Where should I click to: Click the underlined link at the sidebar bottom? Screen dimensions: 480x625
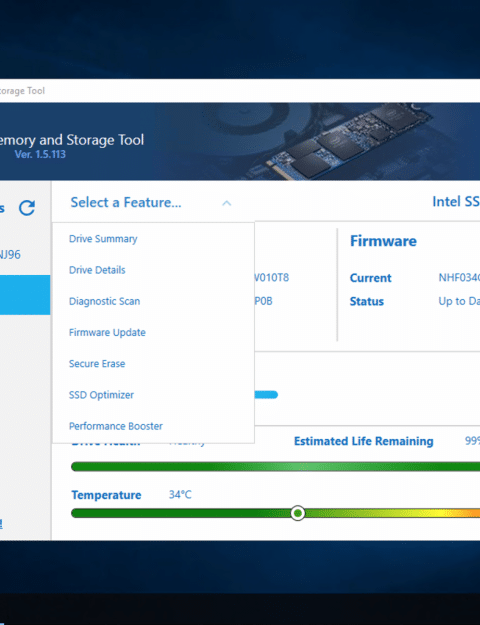[1, 524]
